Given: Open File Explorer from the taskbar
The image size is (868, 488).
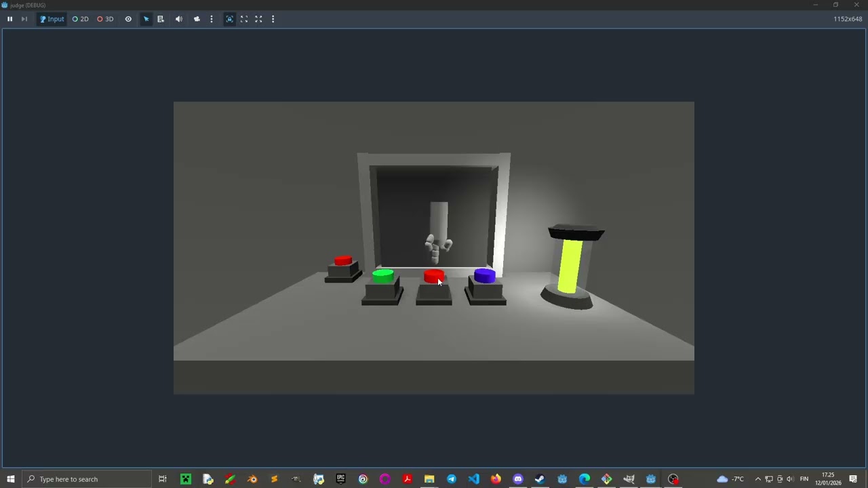Looking at the screenshot, I should pos(429,479).
